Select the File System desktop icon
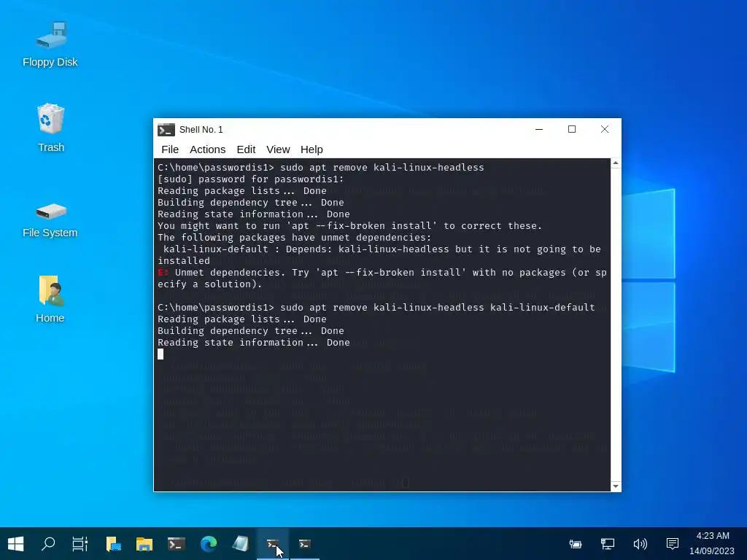The image size is (747, 560). pyautogui.click(x=50, y=220)
